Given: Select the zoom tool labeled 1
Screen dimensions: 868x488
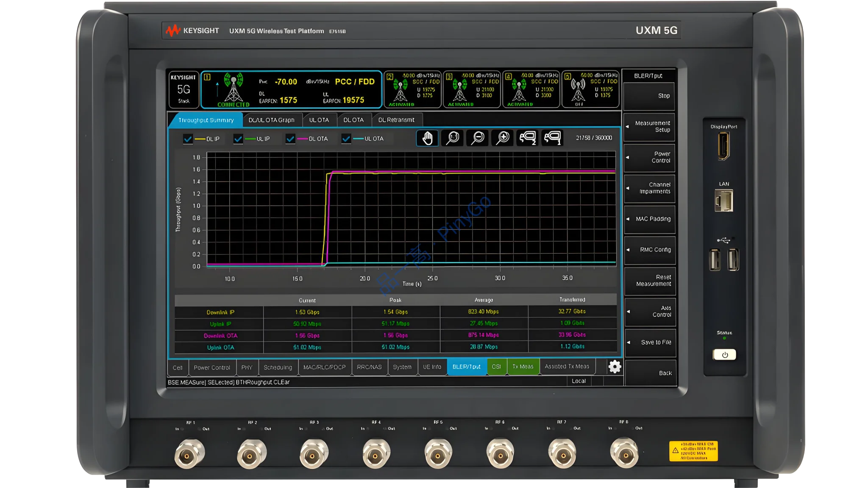Looking at the screenshot, I should pyautogui.click(x=552, y=138).
